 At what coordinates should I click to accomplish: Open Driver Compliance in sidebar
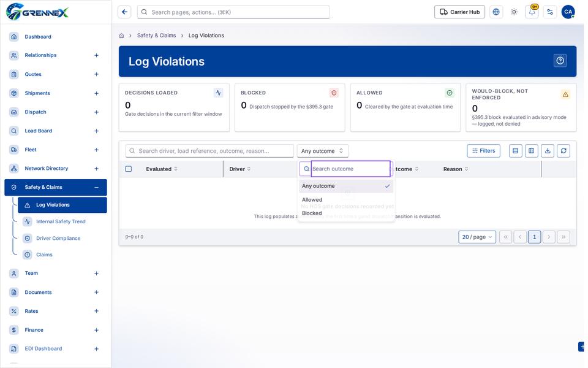[58, 238]
